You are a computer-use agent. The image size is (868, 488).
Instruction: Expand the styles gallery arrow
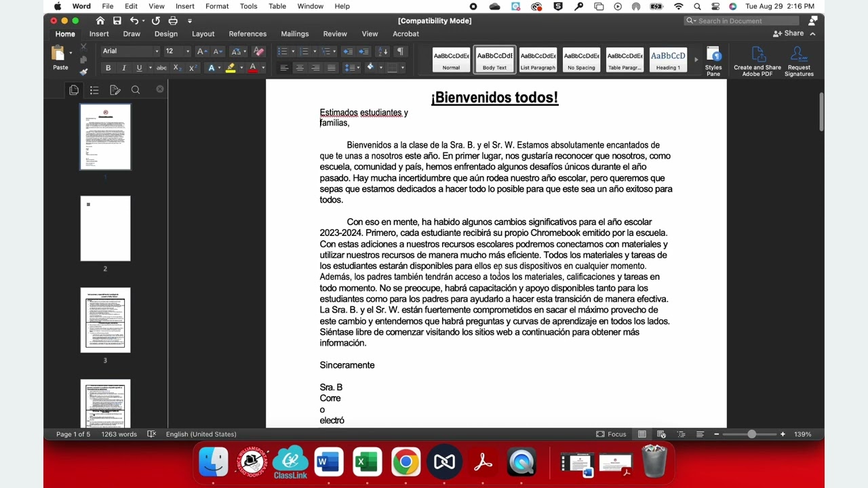(x=696, y=60)
